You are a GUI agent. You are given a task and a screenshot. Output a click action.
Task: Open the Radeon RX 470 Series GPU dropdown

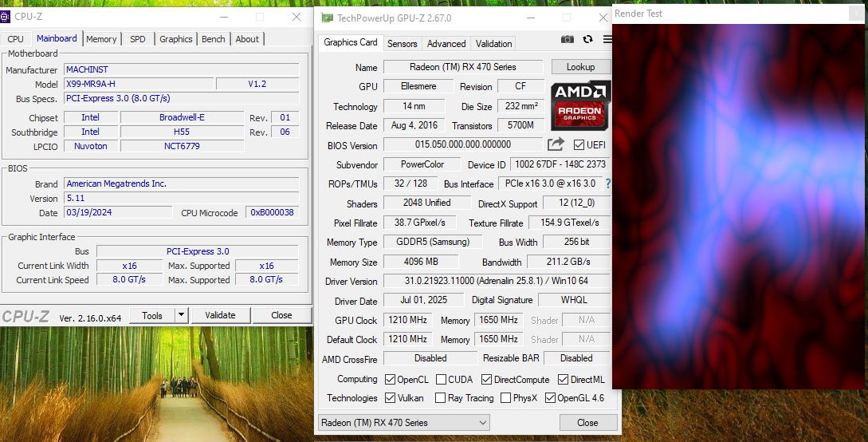pos(404,423)
